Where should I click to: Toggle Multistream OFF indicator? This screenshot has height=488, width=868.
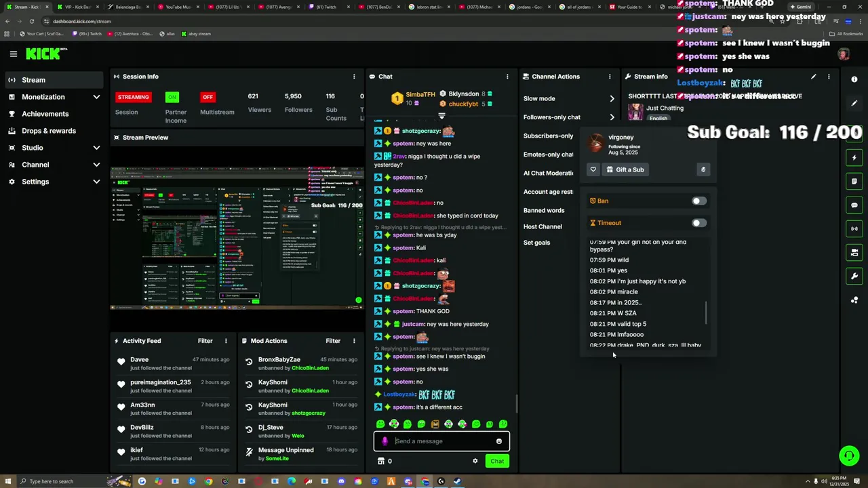click(x=208, y=97)
